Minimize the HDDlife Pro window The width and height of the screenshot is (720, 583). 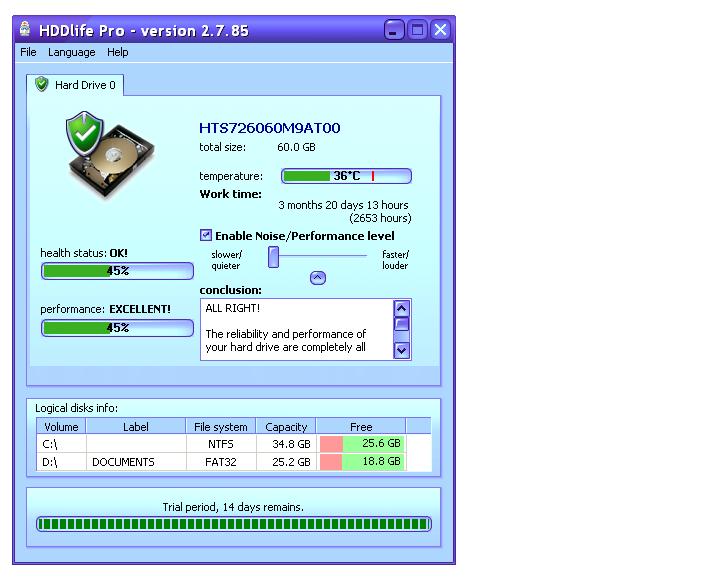coord(394,30)
